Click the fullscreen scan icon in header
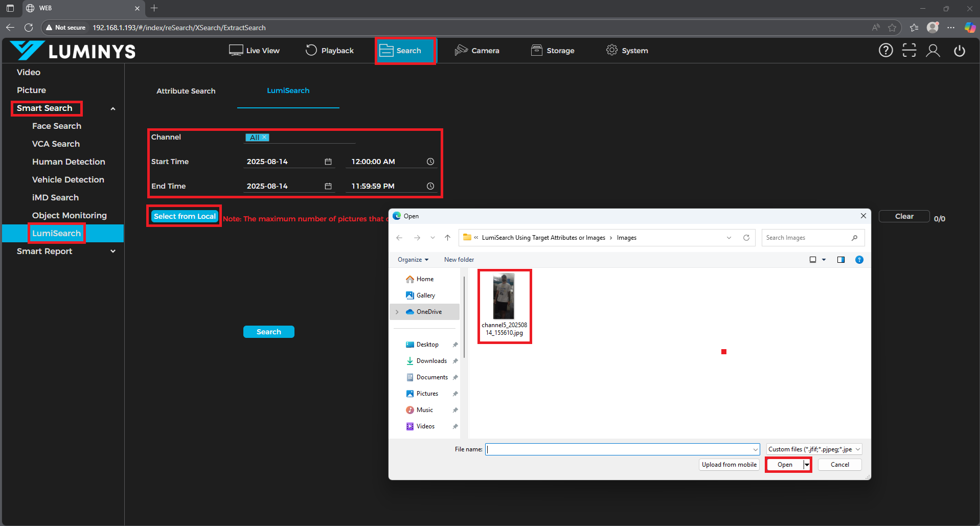 (x=909, y=50)
